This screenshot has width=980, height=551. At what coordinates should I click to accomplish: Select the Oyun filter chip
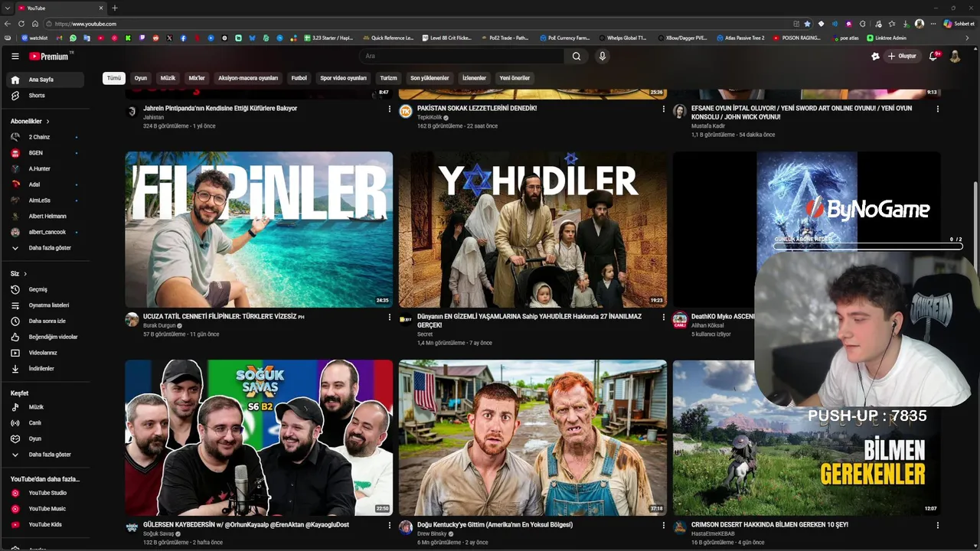141,78
